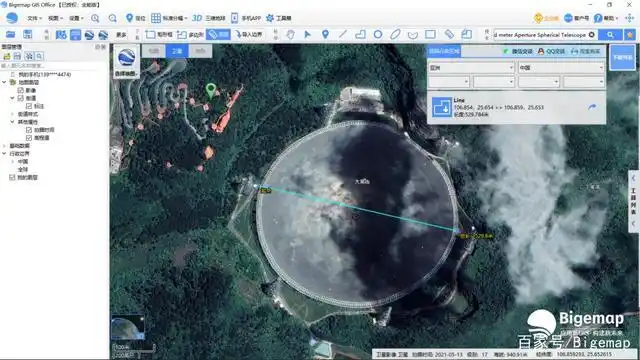Switch to the map tab right of 卫星
Image resolution: width=640 pixels, height=360 pixels.
[x=200, y=51]
